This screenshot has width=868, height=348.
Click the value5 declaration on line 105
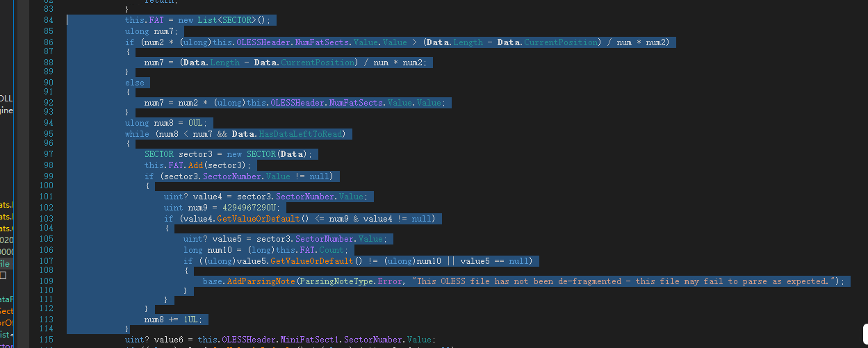pos(228,238)
